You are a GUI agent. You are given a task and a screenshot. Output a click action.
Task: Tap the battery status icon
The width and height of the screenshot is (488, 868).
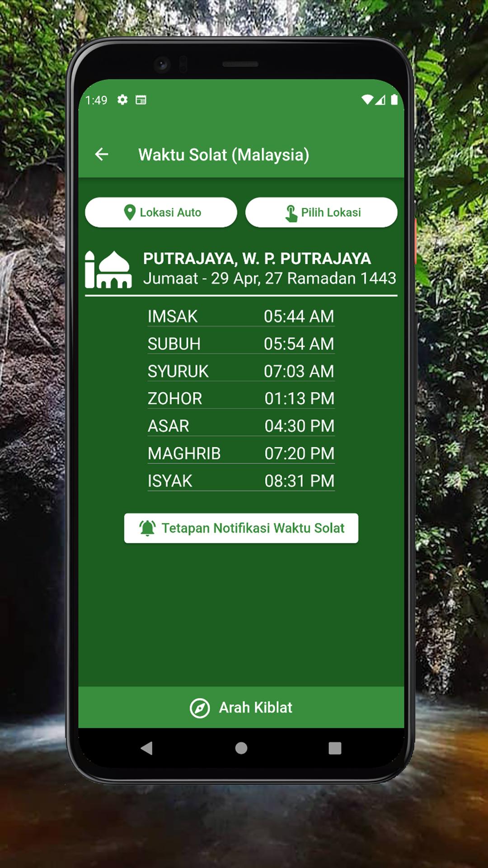394,99
